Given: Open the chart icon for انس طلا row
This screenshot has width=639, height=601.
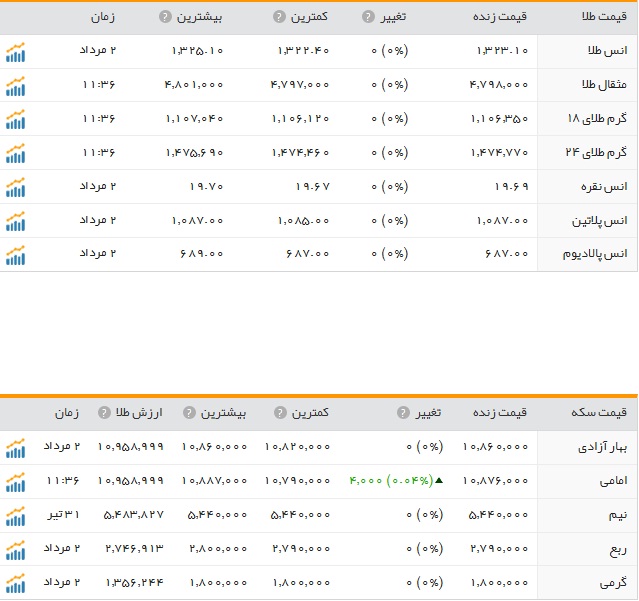Looking at the screenshot, I should (x=15, y=52).
